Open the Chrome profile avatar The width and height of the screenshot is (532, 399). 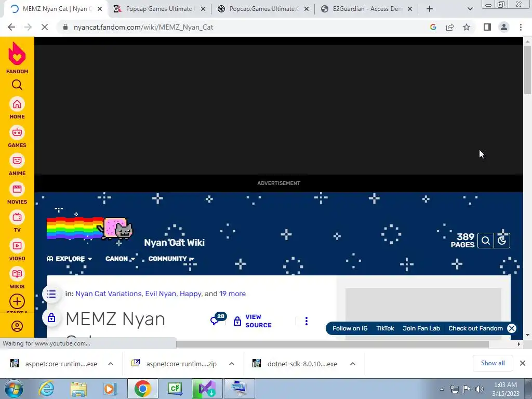pos(504,27)
